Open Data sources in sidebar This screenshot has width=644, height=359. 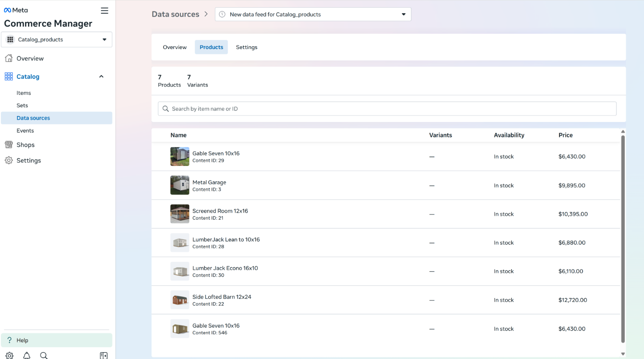56,118
